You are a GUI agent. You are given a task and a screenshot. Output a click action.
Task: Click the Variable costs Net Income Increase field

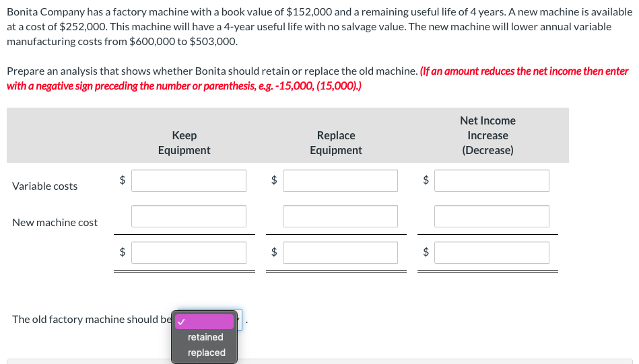click(x=492, y=181)
